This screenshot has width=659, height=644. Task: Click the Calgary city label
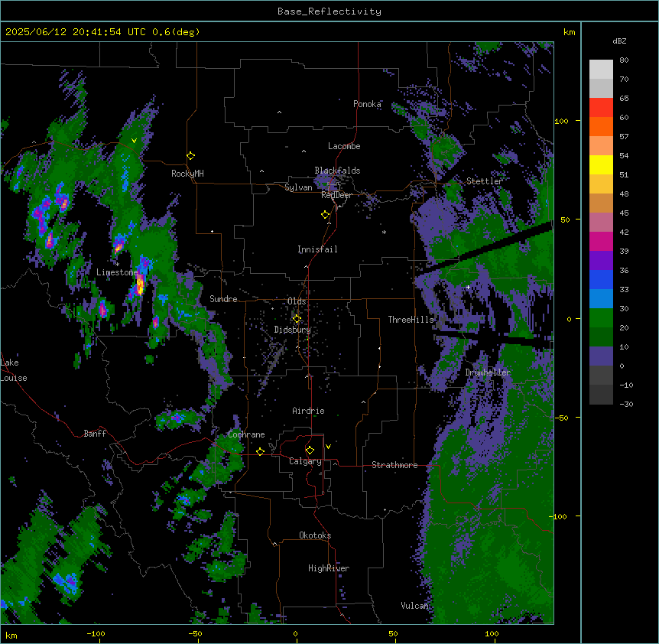click(305, 461)
